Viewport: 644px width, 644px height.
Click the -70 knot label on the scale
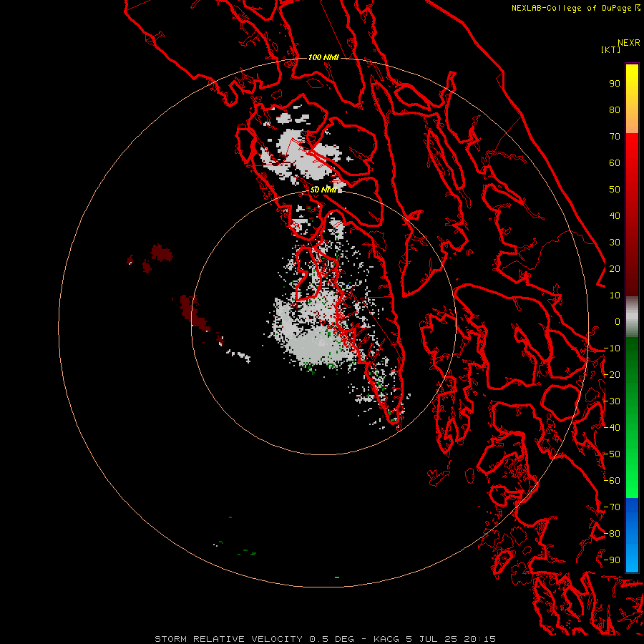coord(612,507)
